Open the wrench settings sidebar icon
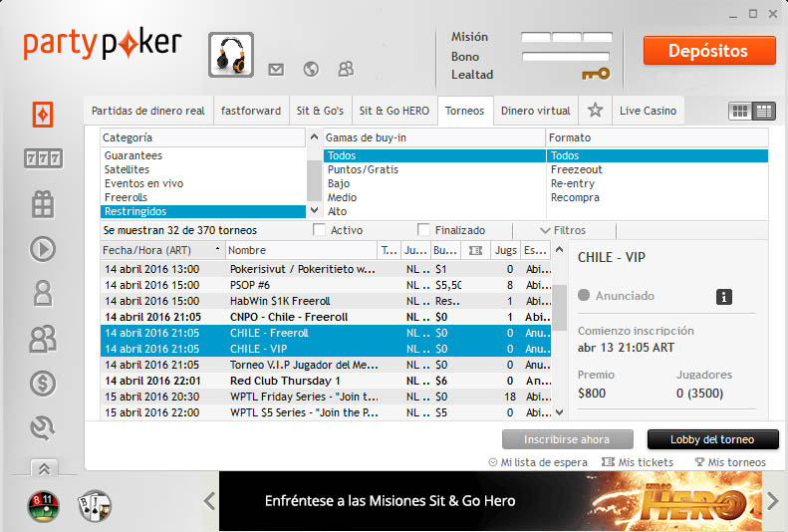788x532 pixels. click(x=43, y=428)
